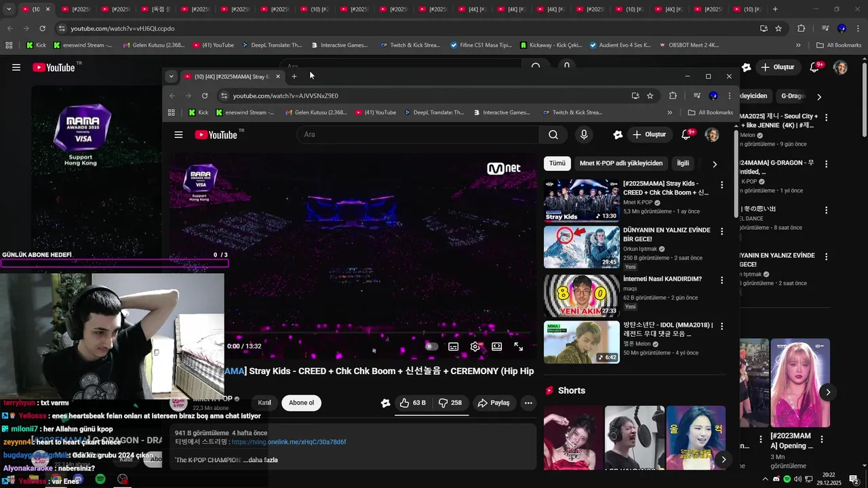Click Oluştur create button in front window
Screen dimensions: 868x488
[x=648, y=135]
